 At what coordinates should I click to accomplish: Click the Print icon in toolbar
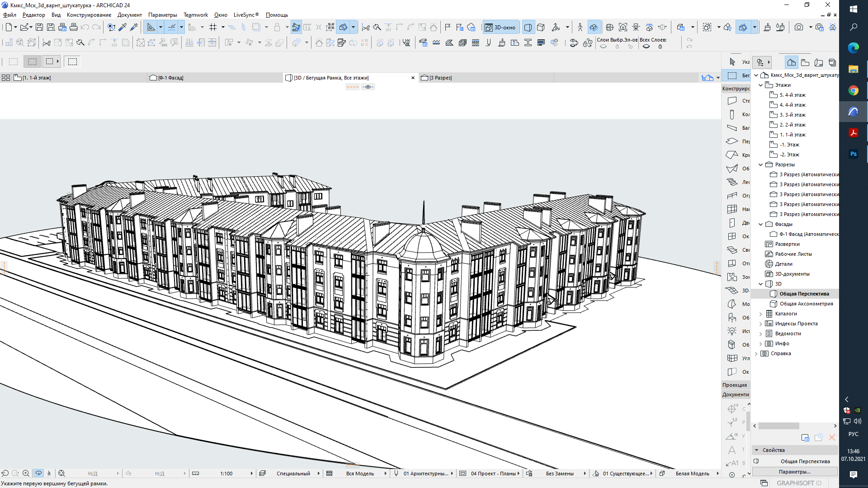pos(74,27)
